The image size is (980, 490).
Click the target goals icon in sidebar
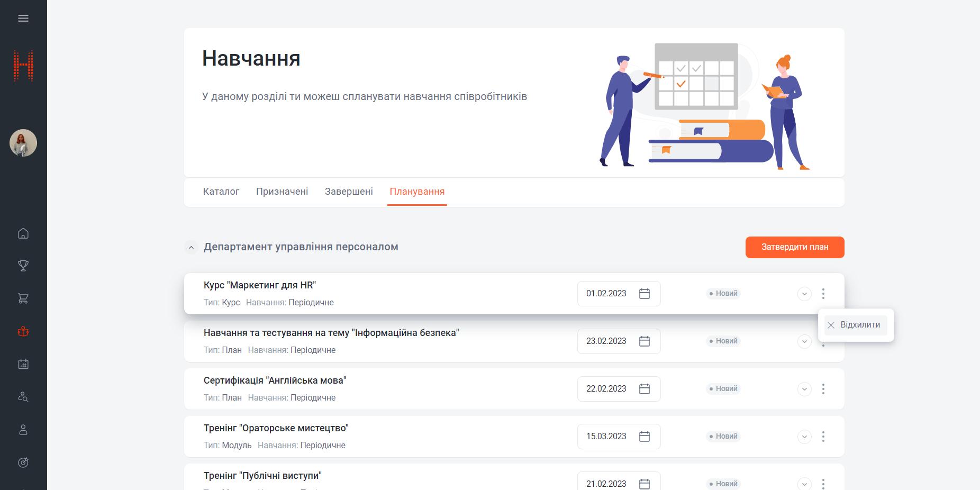pos(23,462)
